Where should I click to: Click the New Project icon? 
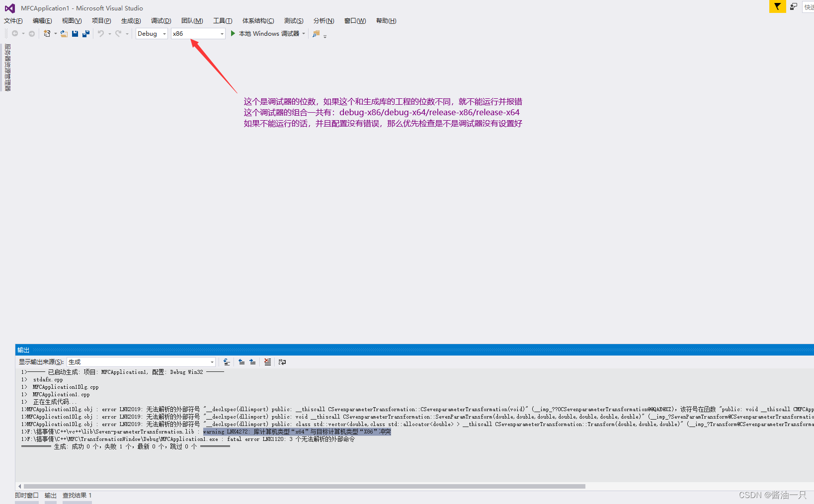(x=47, y=34)
